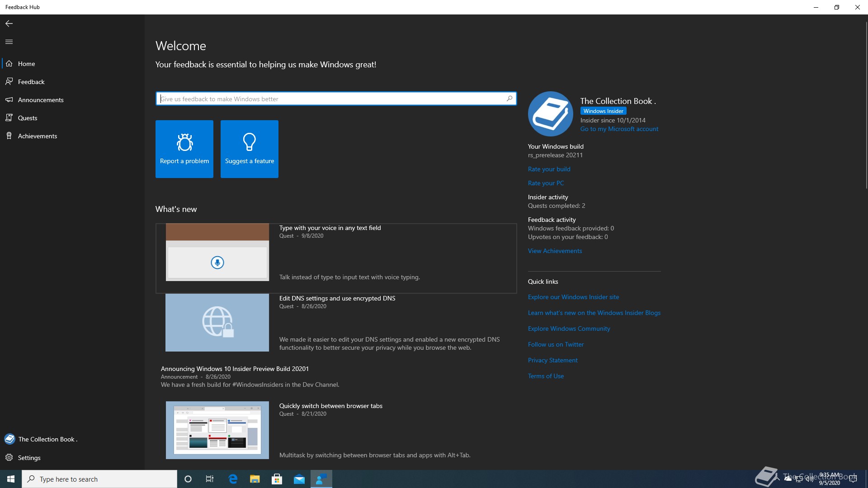This screenshot has width=868, height=488.
Task: Open 'Type with your voice in any text field'
Action: click(330, 228)
